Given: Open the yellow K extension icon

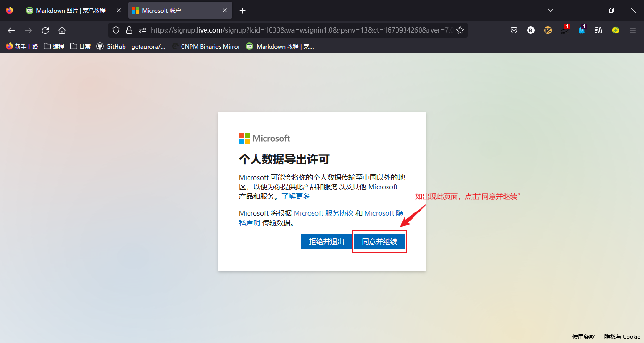Looking at the screenshot, I should click(548, 30).
